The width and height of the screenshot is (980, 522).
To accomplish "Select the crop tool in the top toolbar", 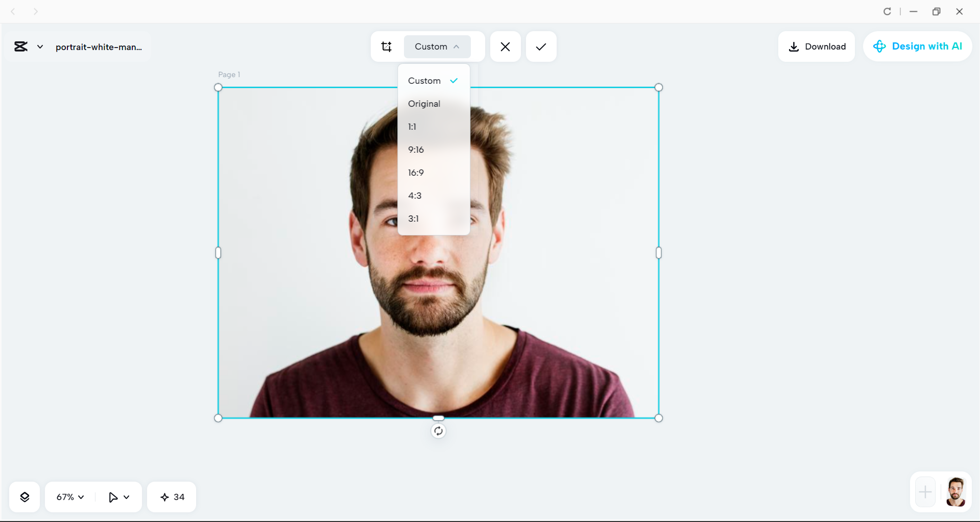I will point(387,46).
